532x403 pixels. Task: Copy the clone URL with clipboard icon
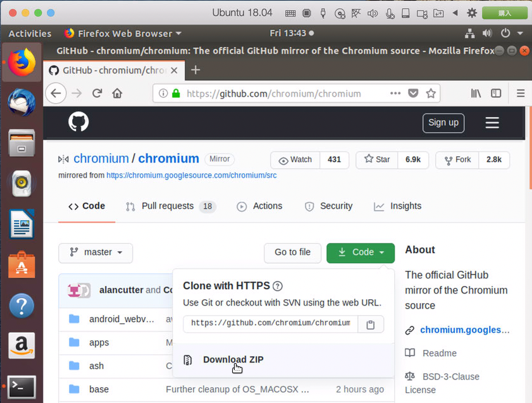(371, 324)
